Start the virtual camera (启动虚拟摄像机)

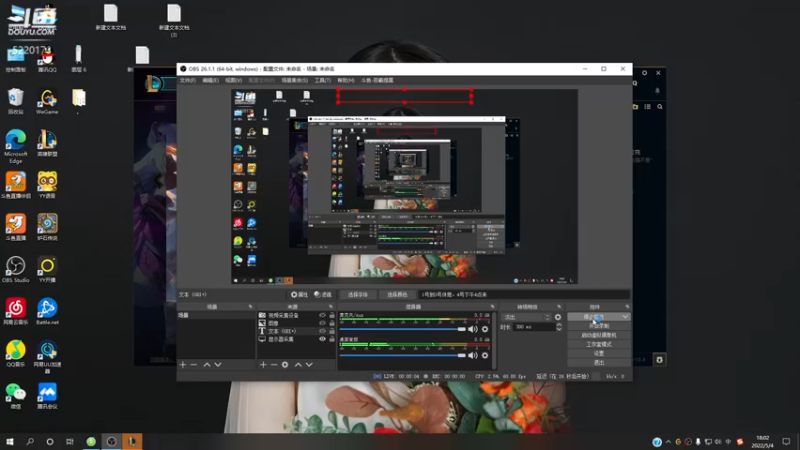point(598,335)
